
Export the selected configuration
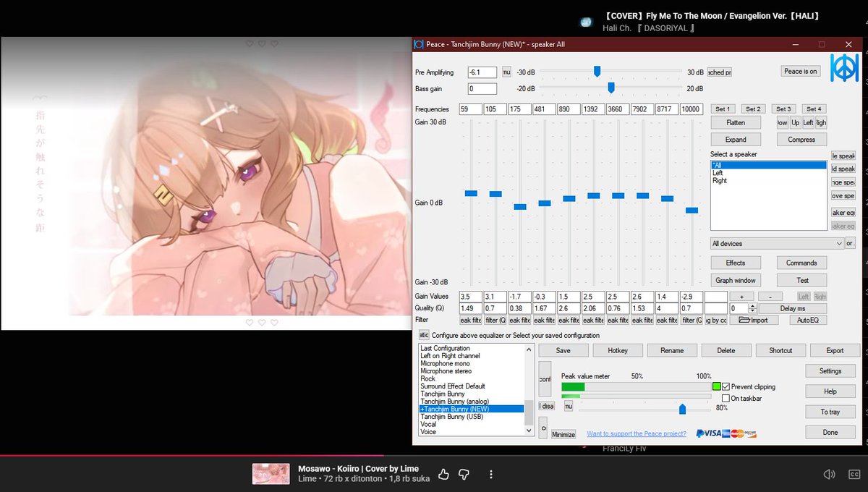pyautogui.click(x=835, y=350)
